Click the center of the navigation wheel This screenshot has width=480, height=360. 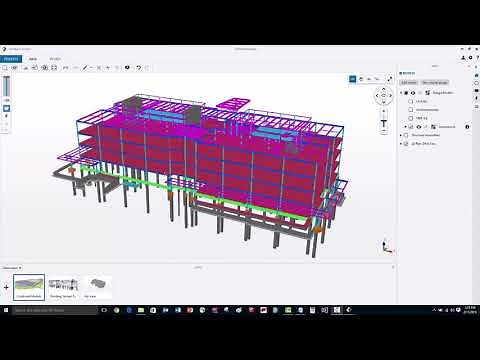pos(383,96)
